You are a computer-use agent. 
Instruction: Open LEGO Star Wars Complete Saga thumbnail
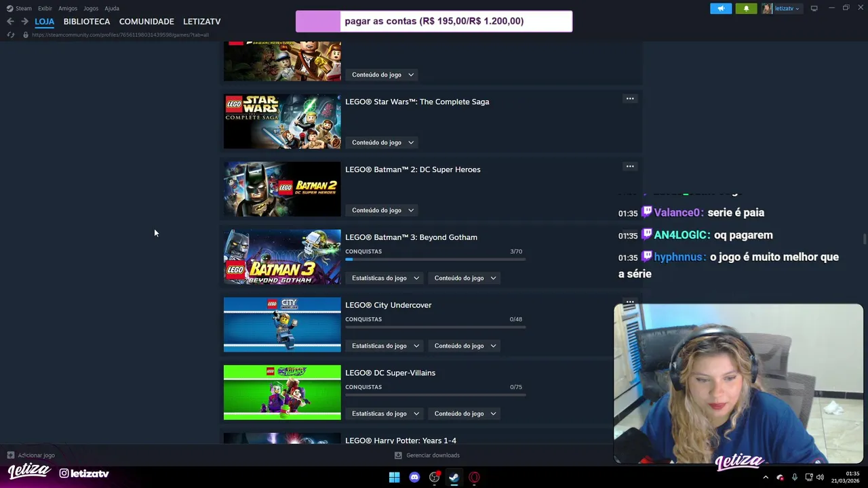point(282,121)
